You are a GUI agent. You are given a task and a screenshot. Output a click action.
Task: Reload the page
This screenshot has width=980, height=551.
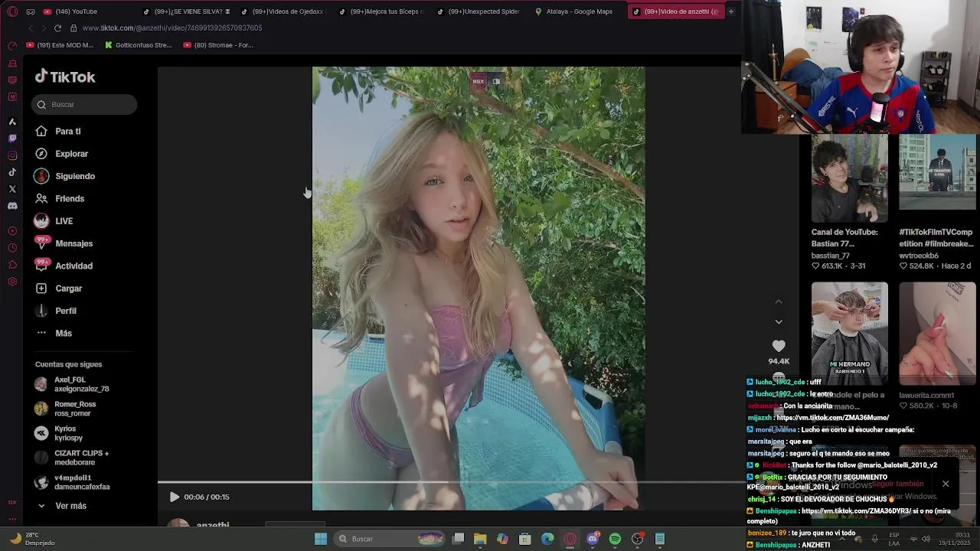point(57,28)
